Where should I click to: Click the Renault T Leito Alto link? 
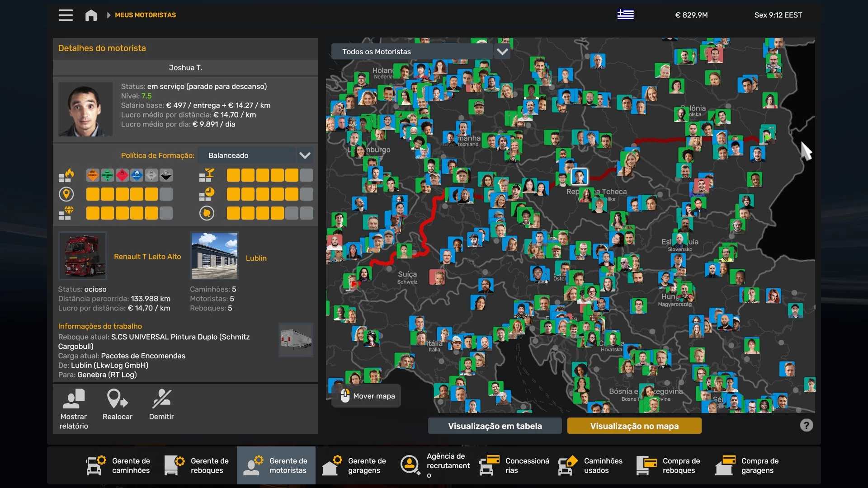pyautogui.click(x=147, y=256)
